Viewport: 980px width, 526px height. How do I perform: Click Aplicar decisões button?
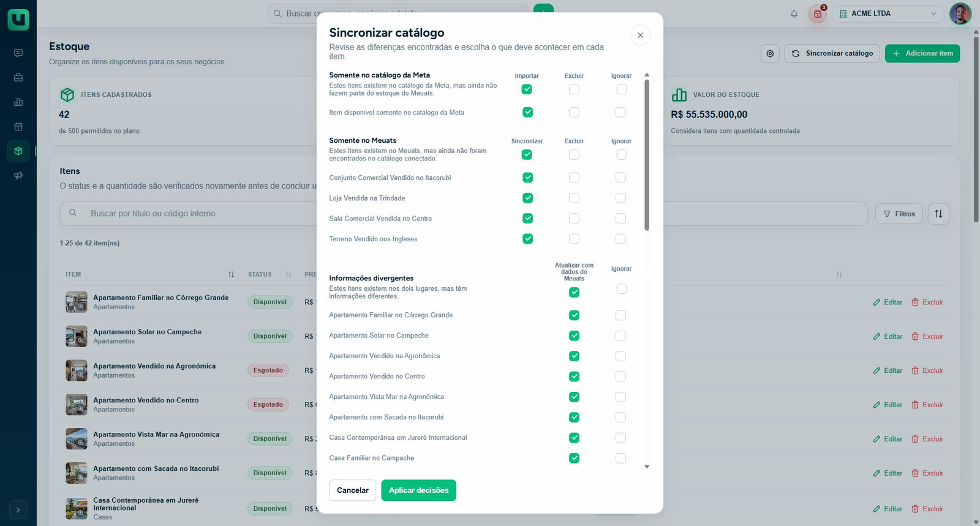point(419,490)
